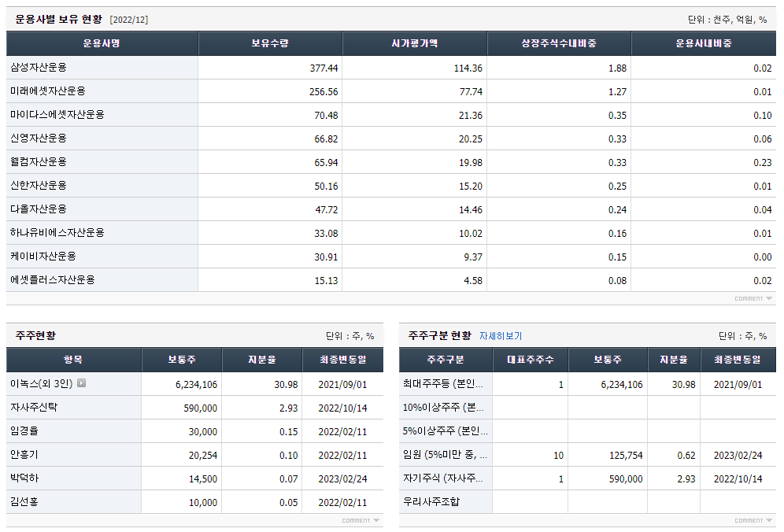Select the 마이다스에셋자산운용 row name

[x=57, y=114]
